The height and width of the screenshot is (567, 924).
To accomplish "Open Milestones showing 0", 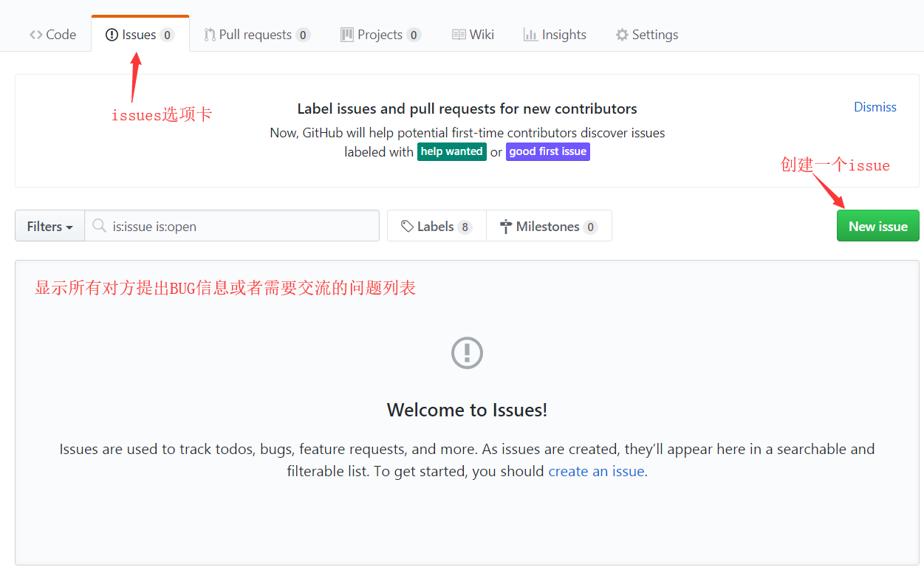I will [x=549, y=226].
